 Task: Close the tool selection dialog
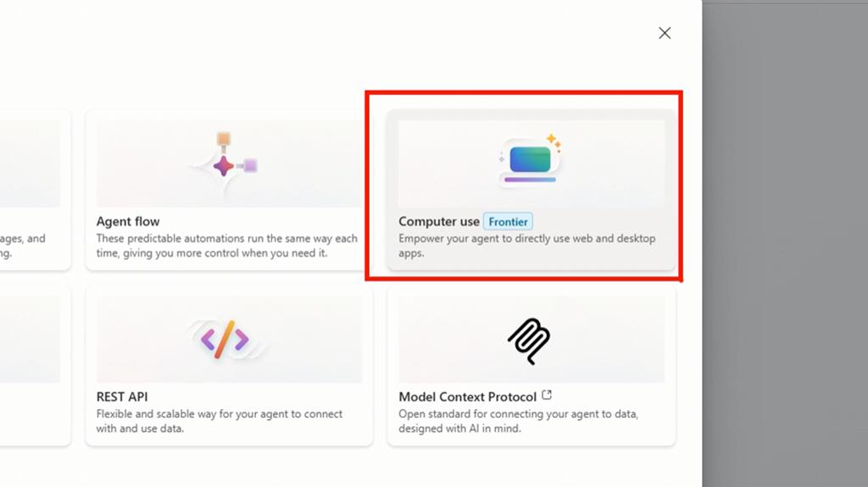665,33
